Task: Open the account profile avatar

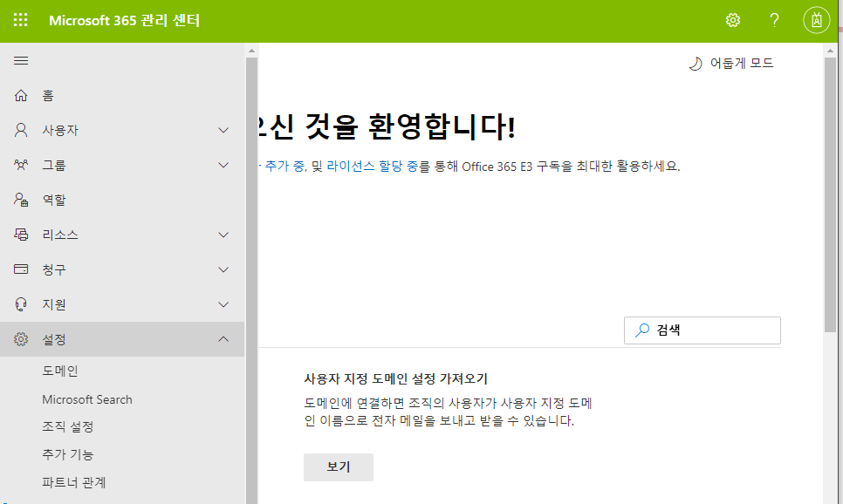Action: click(x=816, y=20)
